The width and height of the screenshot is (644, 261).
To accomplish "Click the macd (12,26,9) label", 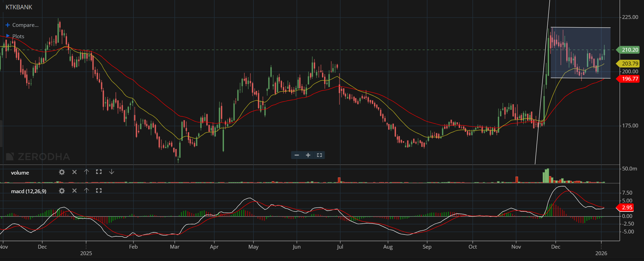I will click(x=29, y=191).
